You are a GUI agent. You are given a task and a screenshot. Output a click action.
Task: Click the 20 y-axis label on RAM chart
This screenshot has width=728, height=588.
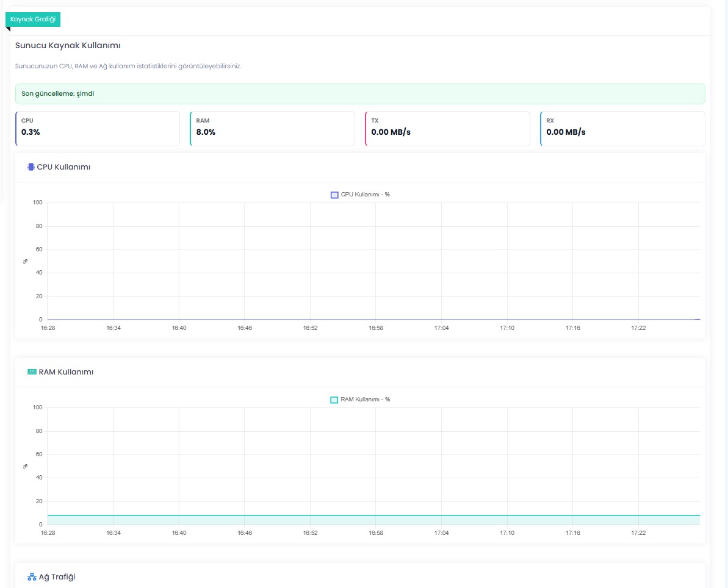tap(39, 501)
